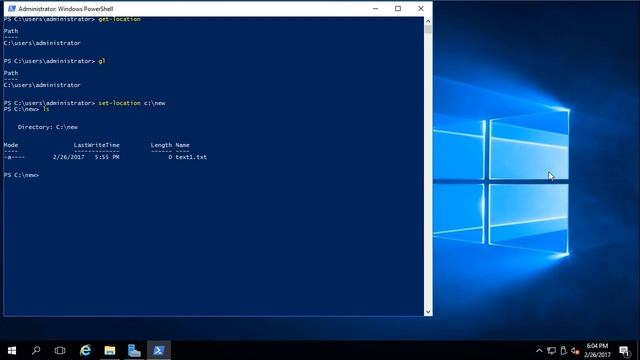Open the taskbar search magnifier
640x360 pixels.
(x=36, y=350)
